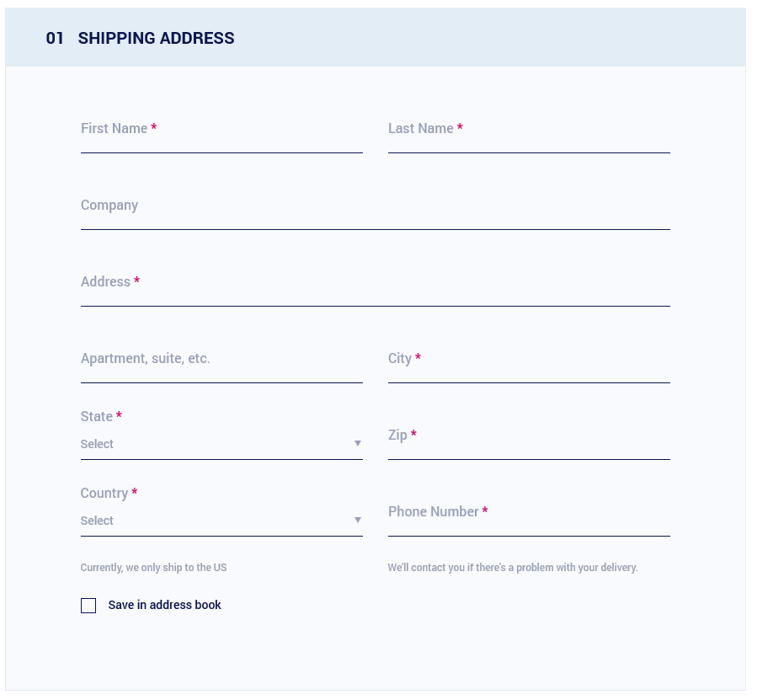Click the delivery problem contact note
Viewport: 757px width, 700px height.
(x=513, y=568)
